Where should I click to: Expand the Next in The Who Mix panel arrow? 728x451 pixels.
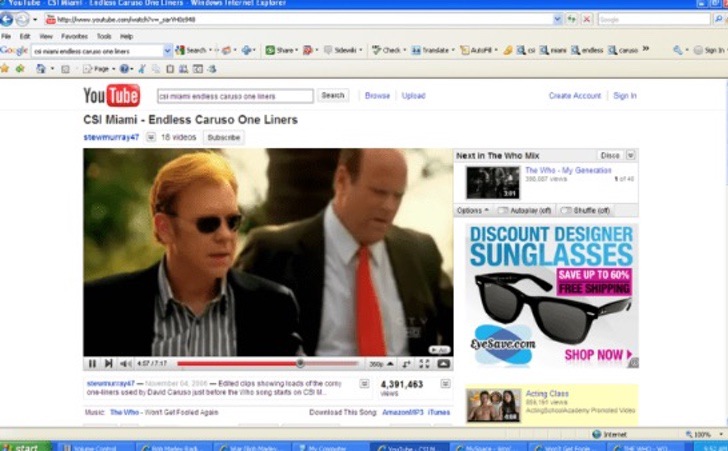click(x=630, y=155)
